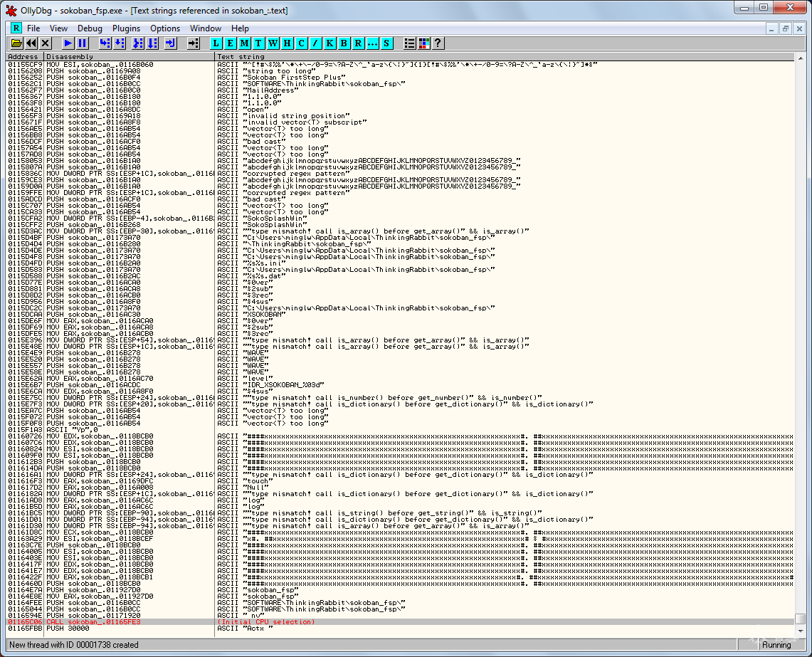Select the "IDR_XSOKOBAN_%03d" string row
This screenshot has width=812, height=657.
(400, 385)
